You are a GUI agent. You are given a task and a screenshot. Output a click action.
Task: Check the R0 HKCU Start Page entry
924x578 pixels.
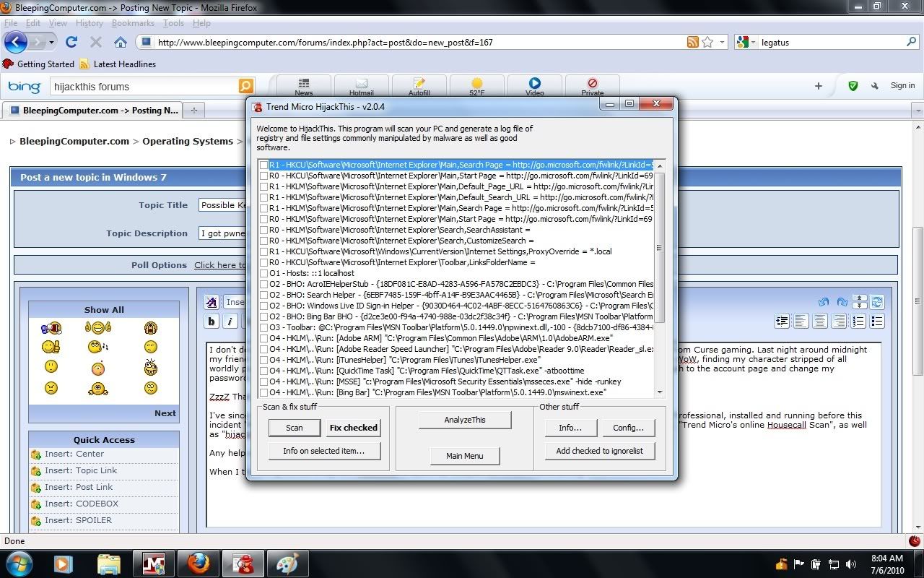pos(264,176)
